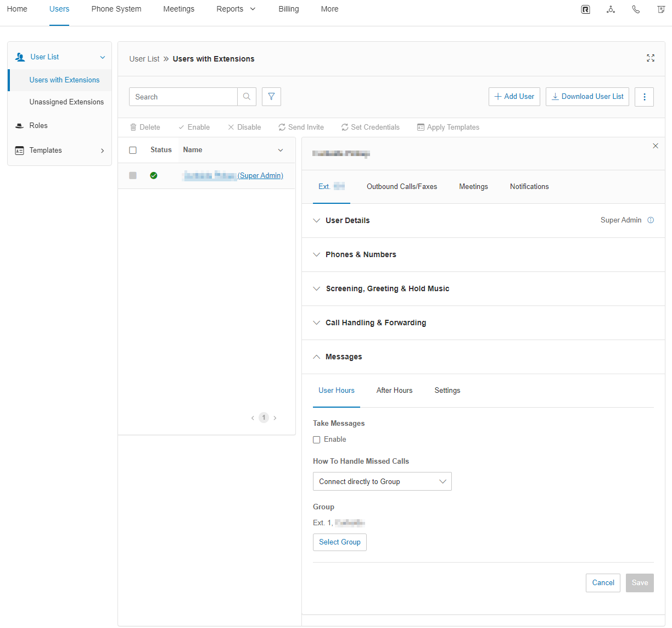Sort by the Status column header
Image resolution: width=672 pixels, height=628 pixels.
(161, 150)
